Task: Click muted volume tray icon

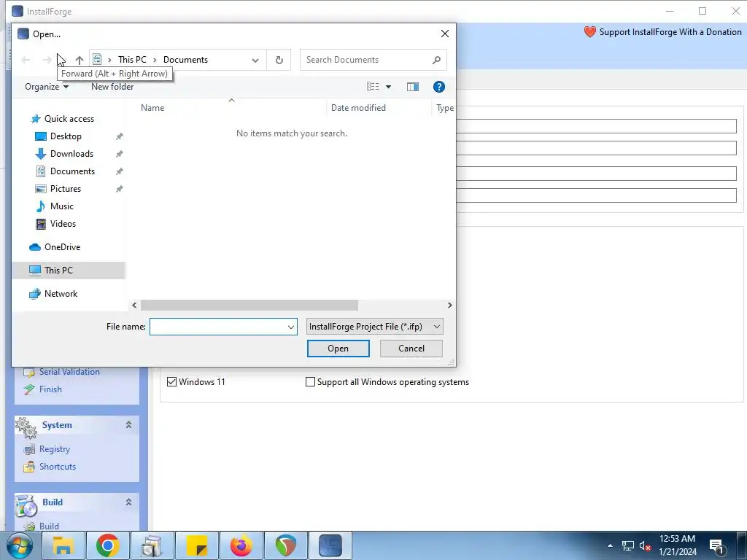Action: click(646, 545)
